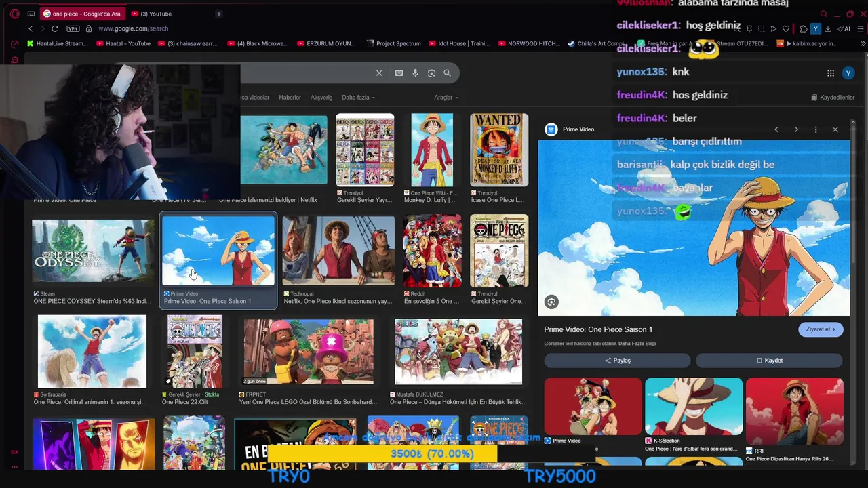The height and width of the screenshot is (488, 868).
Task: Click the Paylaş share button
Action: point(617,361)
